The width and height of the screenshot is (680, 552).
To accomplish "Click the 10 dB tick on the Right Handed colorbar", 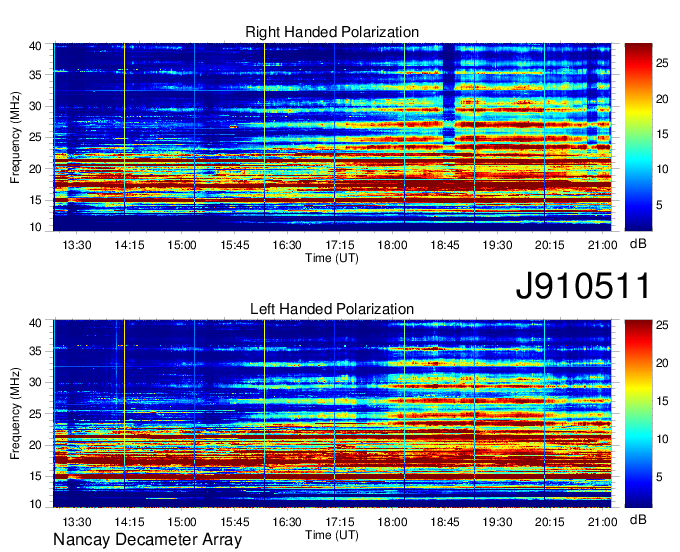I will (x=662, y=169).
